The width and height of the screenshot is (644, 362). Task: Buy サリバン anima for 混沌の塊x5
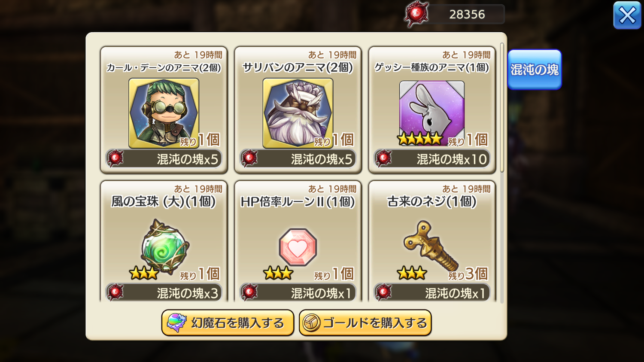tap(298, 159)
